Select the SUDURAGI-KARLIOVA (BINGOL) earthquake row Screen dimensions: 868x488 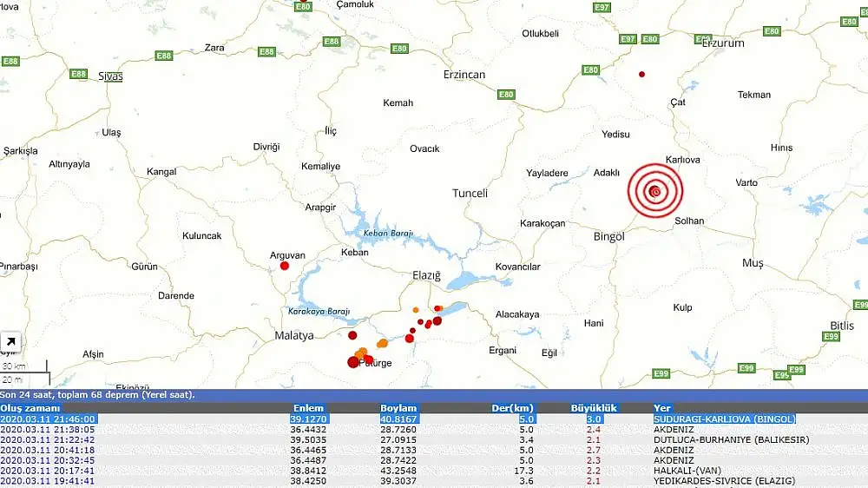point(724,419)
